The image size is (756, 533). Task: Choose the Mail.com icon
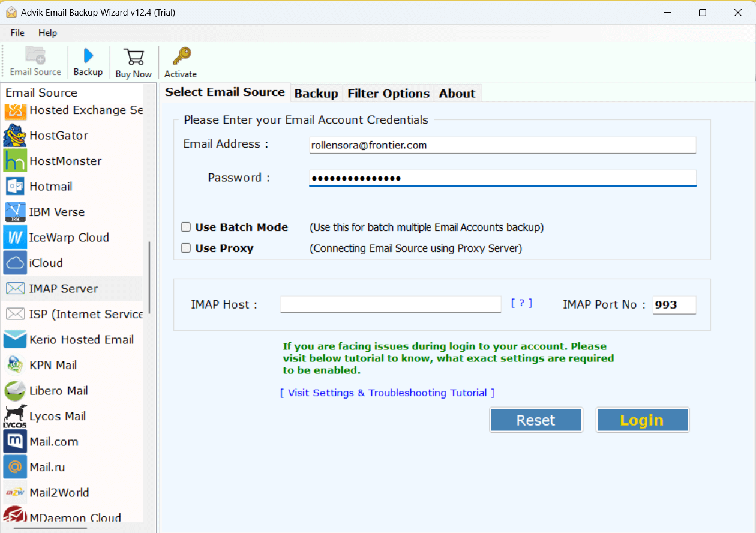click(x=15, y=442)
